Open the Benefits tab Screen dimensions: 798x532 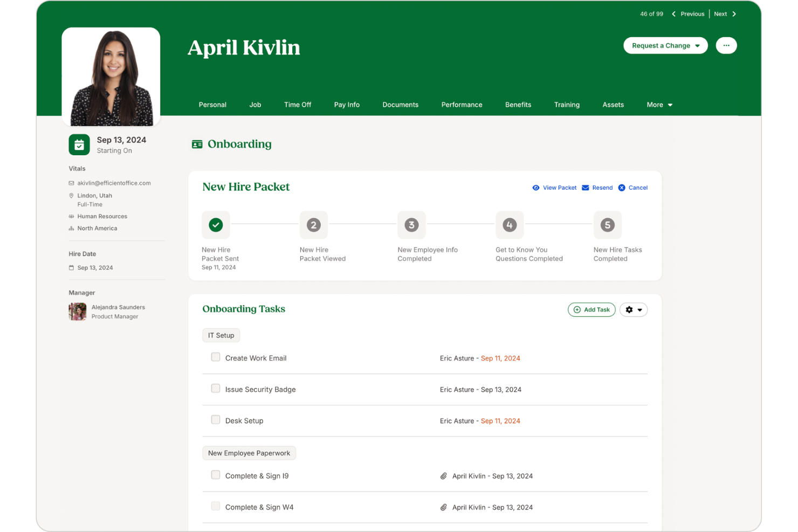point(518,105)
